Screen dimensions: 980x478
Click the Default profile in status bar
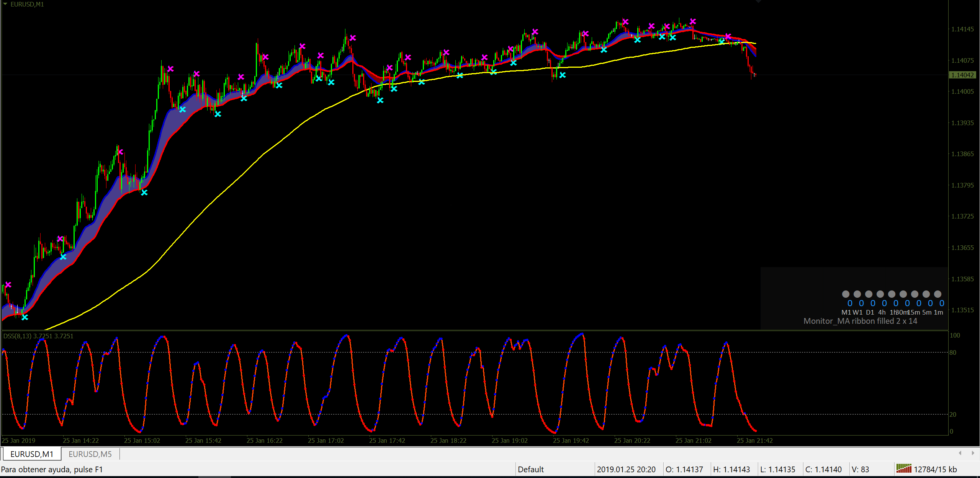[x=530, y=469]
